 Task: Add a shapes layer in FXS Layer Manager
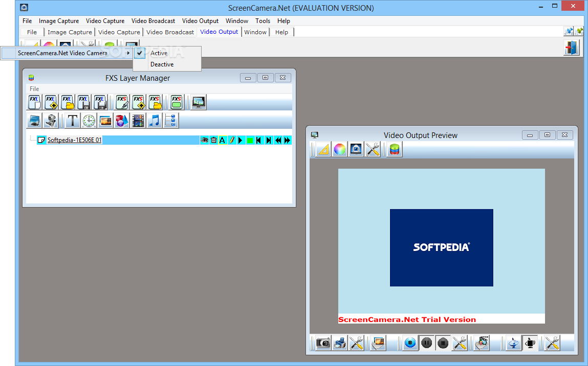[x=121, y=121]
